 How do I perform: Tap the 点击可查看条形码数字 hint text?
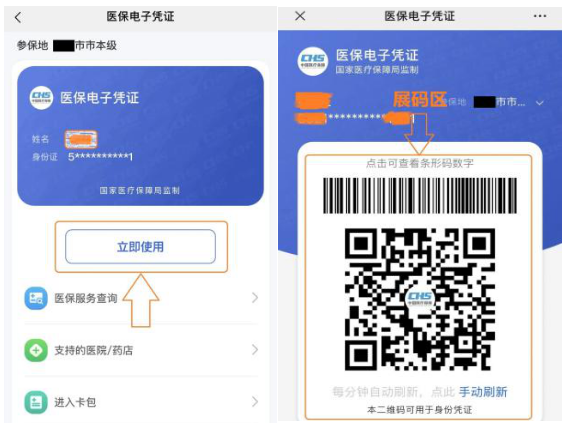click(420, 163)
